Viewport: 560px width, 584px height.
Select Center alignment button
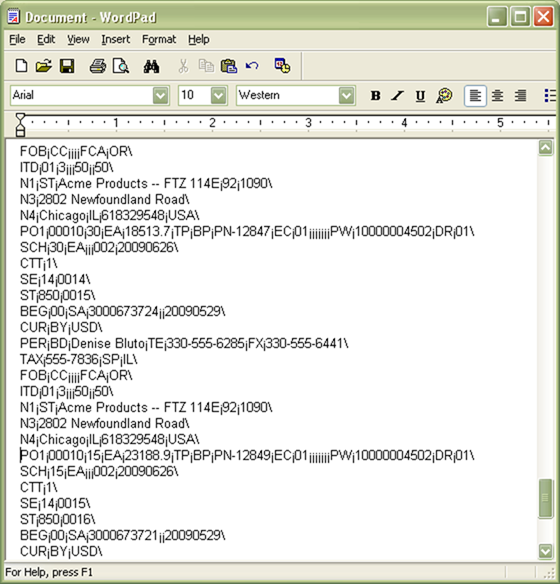[x=498, y=96]
